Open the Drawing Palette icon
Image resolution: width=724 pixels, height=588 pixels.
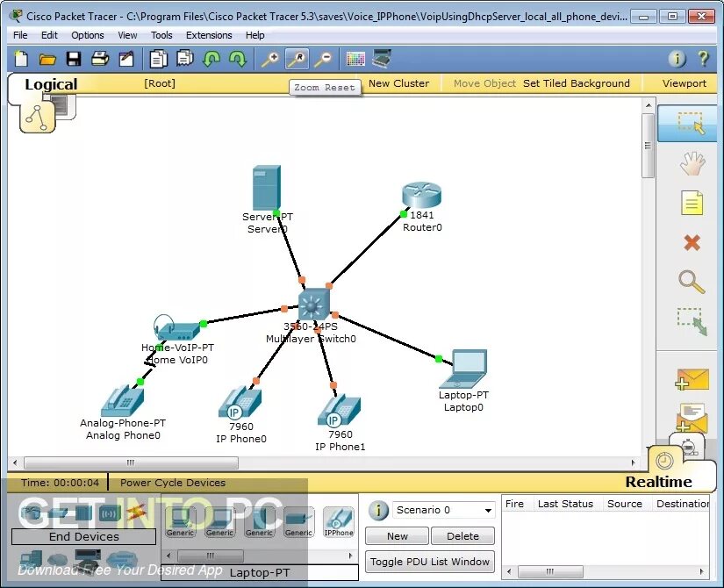(355, 59)
